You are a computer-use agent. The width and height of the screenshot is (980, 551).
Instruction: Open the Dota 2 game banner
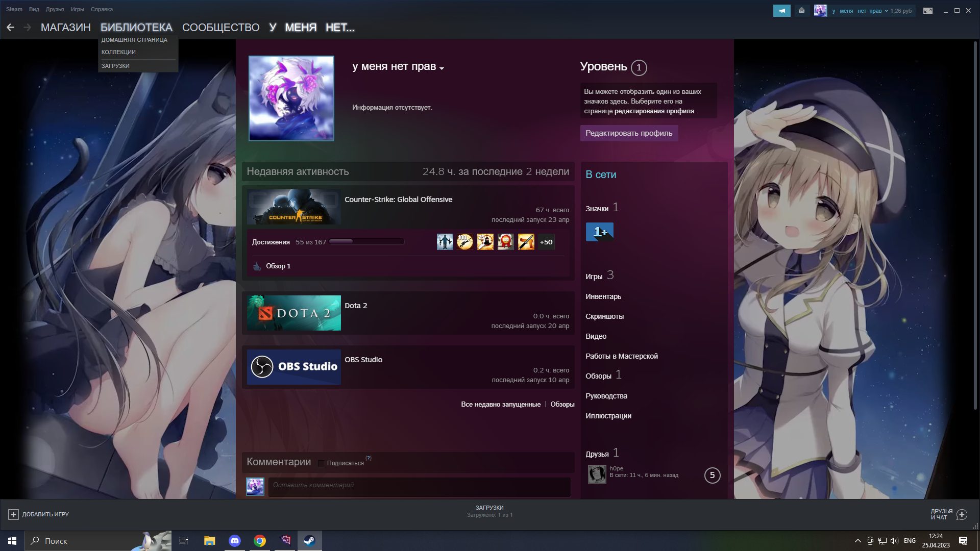pos(294,313)
